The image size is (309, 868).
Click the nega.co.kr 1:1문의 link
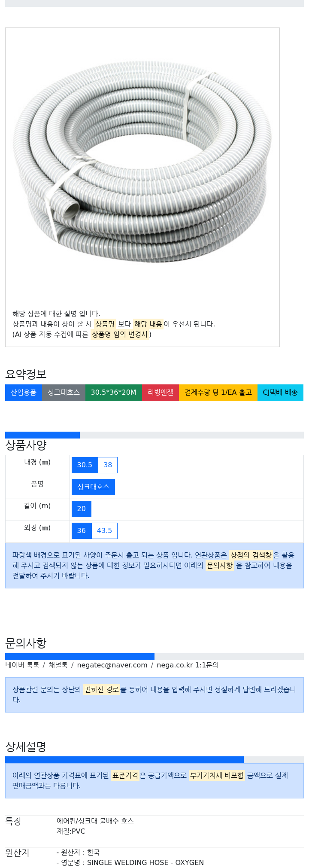click(x=188, y=665)
